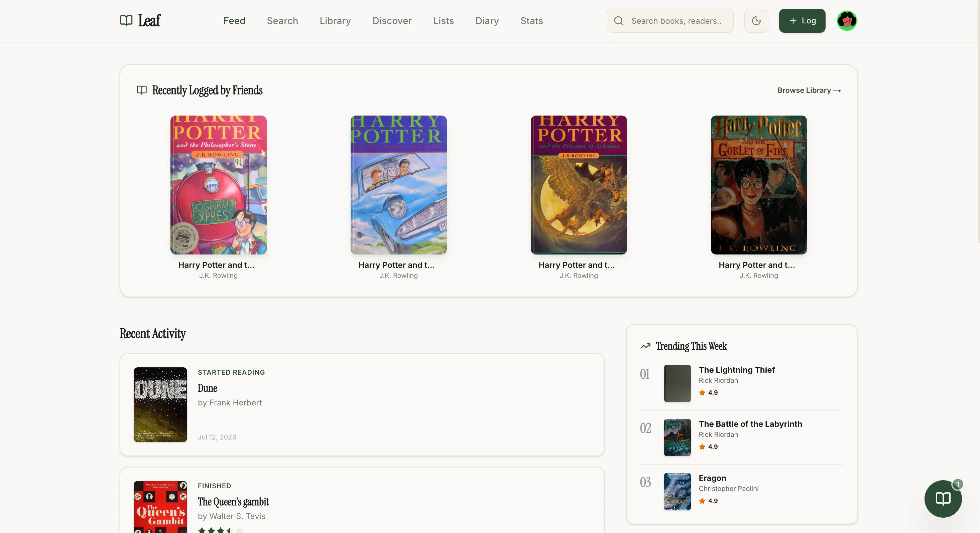This screenshot has width=980, height=533.
Task: Click the Queen's gambit star rating
Action: 220,530
